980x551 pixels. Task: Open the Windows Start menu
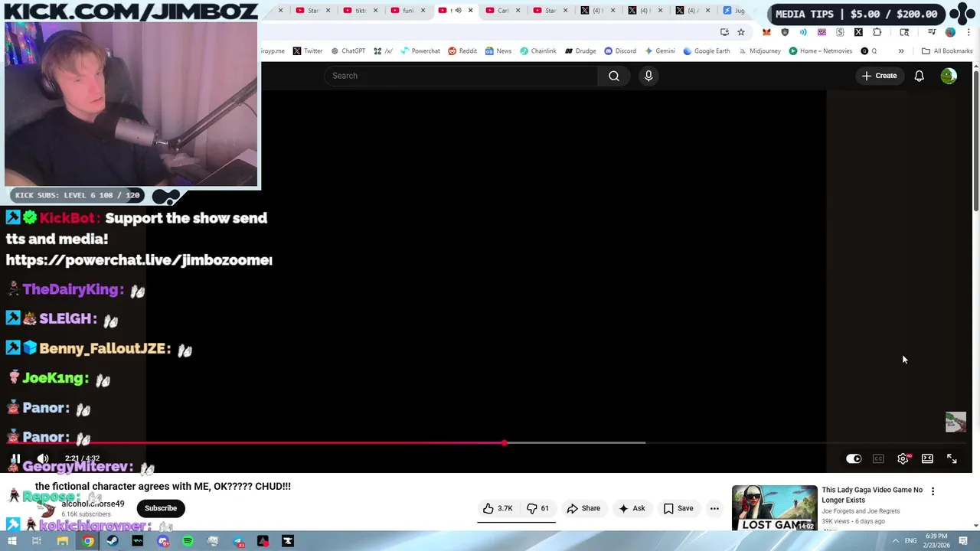tap(11, 541)
